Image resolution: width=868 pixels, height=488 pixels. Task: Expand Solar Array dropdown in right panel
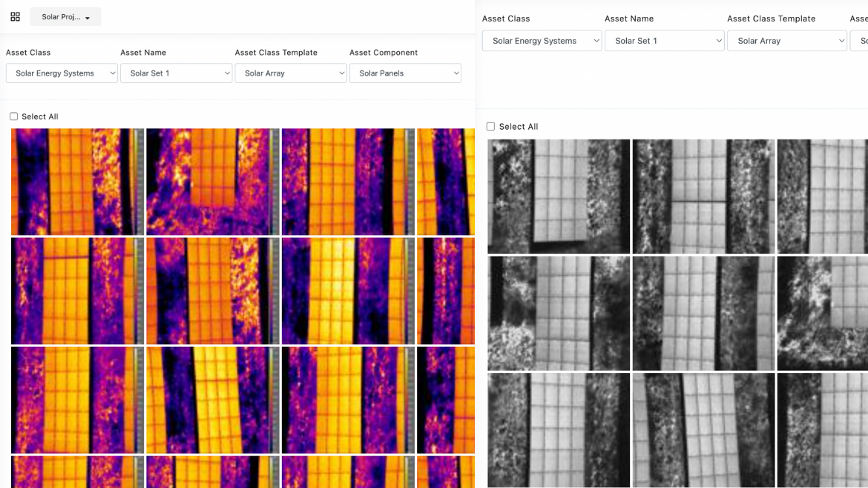click(x=787, y=41)
